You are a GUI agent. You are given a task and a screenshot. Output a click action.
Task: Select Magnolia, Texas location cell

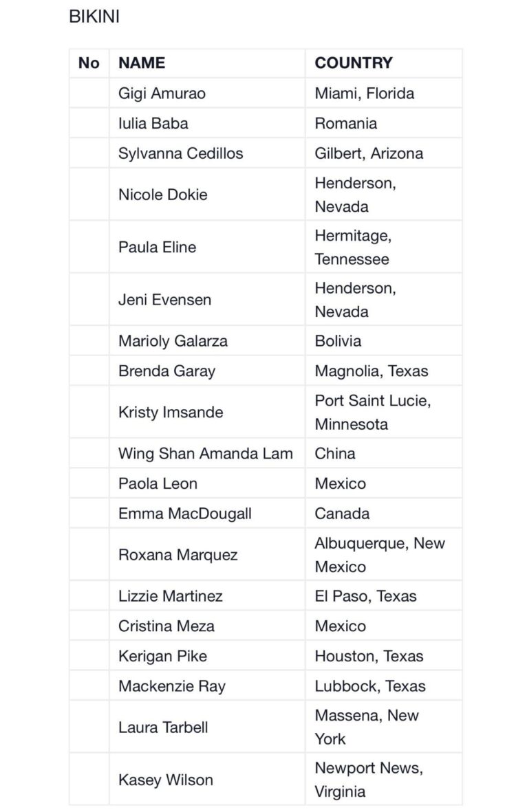[x=371, y=371]
